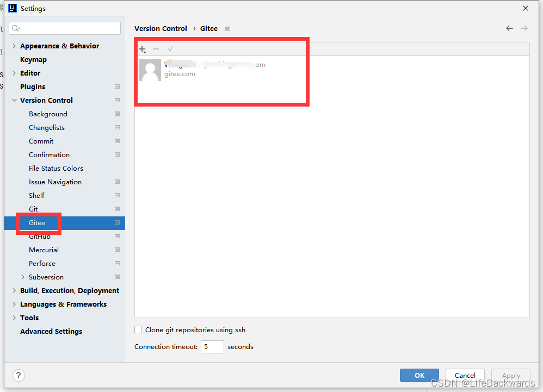Click project-level icon in Mercurial row
This screenshot has width=543, height=392.
coord(117,250)
